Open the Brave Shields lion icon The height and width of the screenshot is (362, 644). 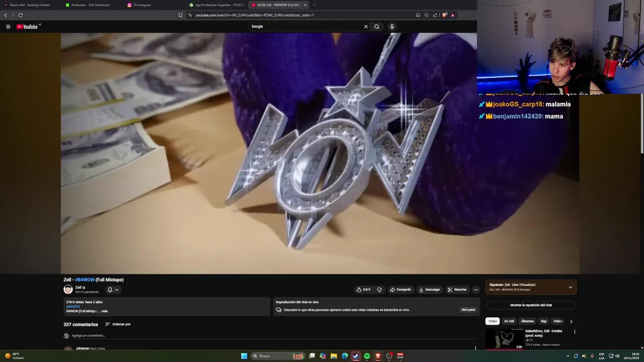[x=444, y=15]
